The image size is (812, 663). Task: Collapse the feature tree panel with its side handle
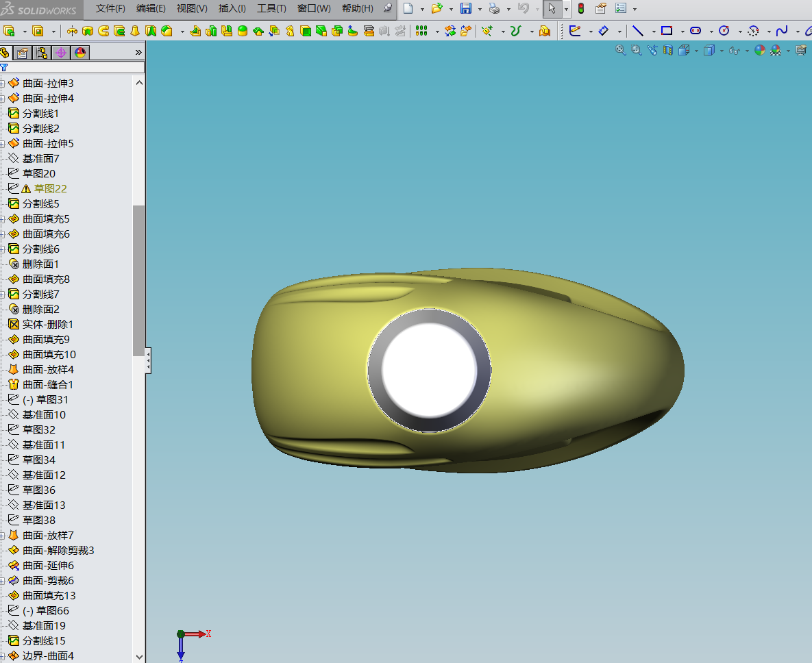[148, 360]
